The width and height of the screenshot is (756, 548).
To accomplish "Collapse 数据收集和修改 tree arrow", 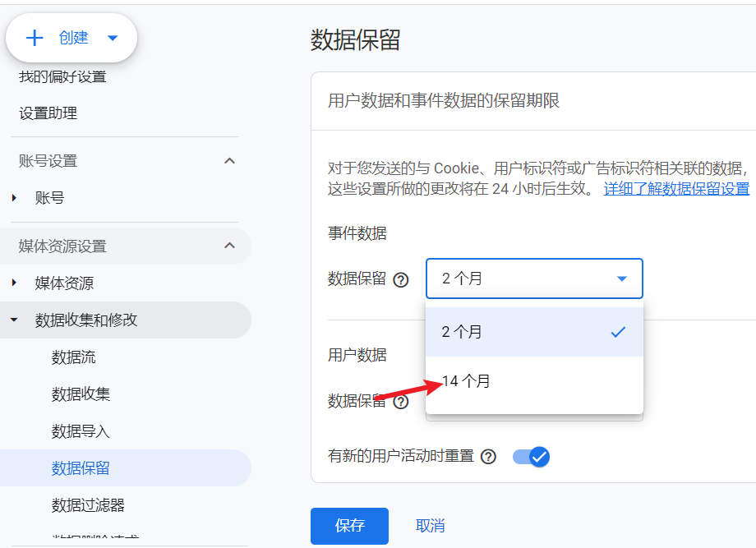I will point(14,320).
